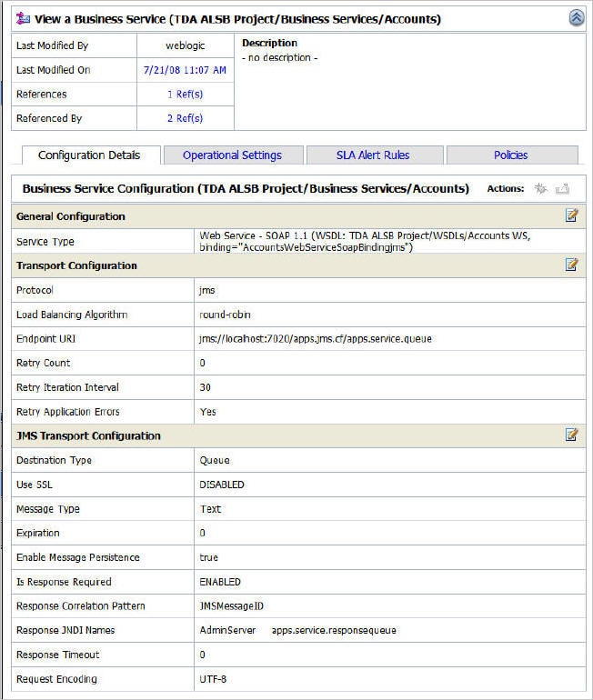Click the Endpoint URI jms://localhost:7020 value
This screenshot has width=593, height=700.
coord(316,339)
